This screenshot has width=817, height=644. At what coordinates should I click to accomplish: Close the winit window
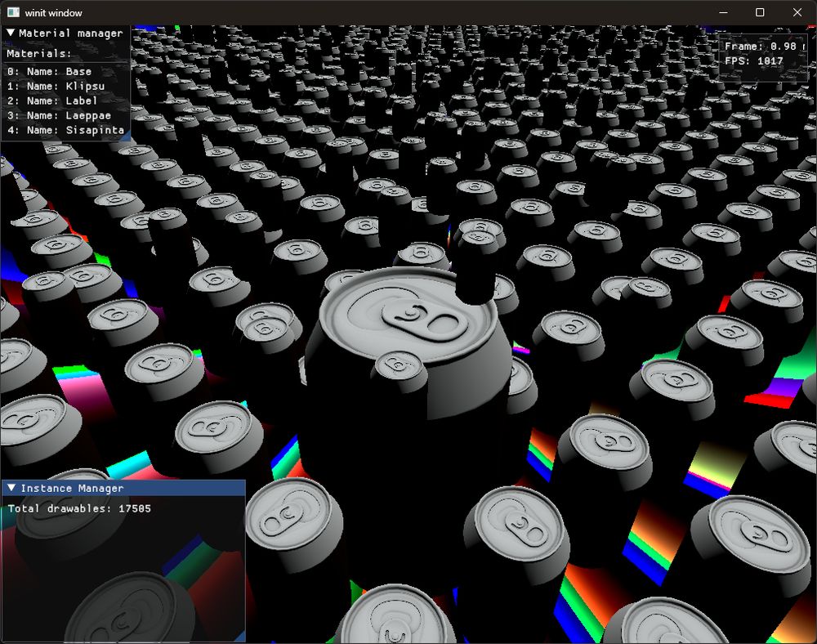[x=797, y=12]
